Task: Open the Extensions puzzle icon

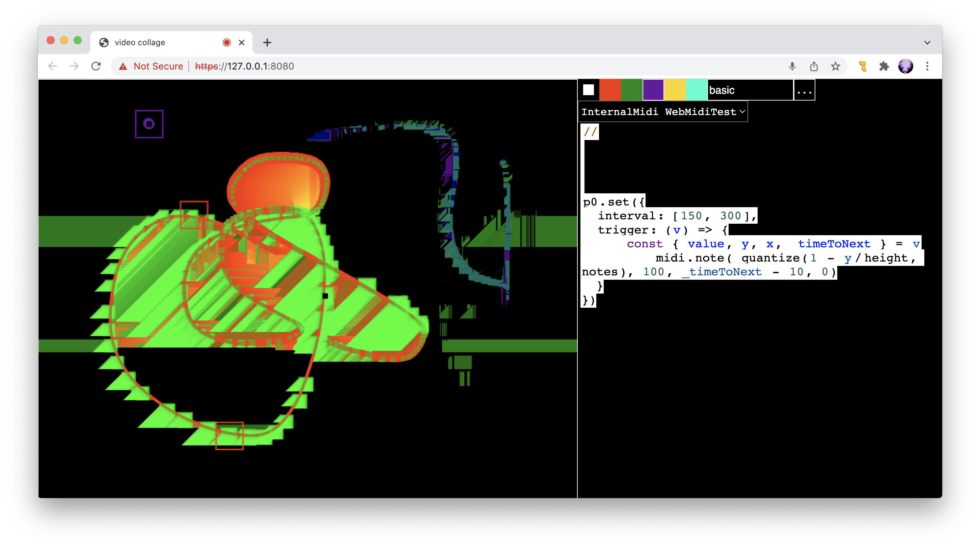Action: pos(884,66)
